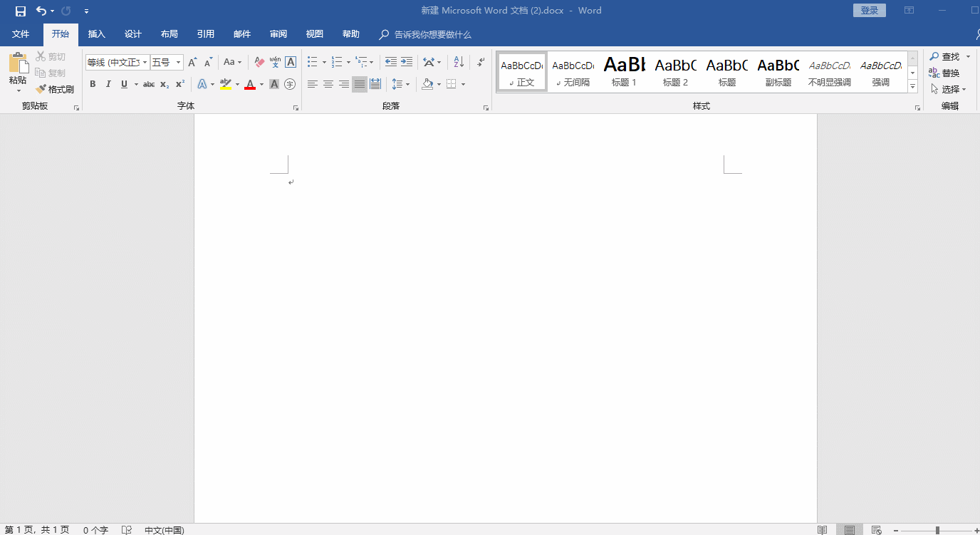Click the Clear All Formatting eraser icon
The image size is (980, 535).
(259, 63)
